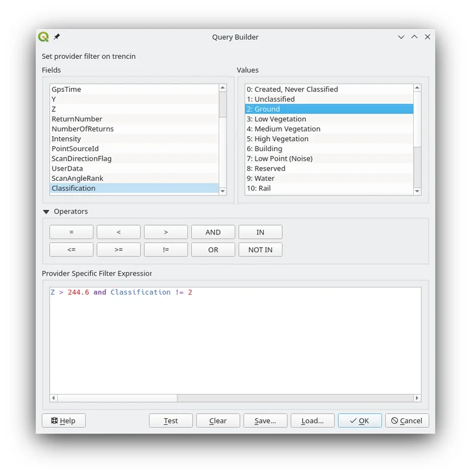Open the Save... query dialog
Screen dimensions: 471x476
click(265, 421)
